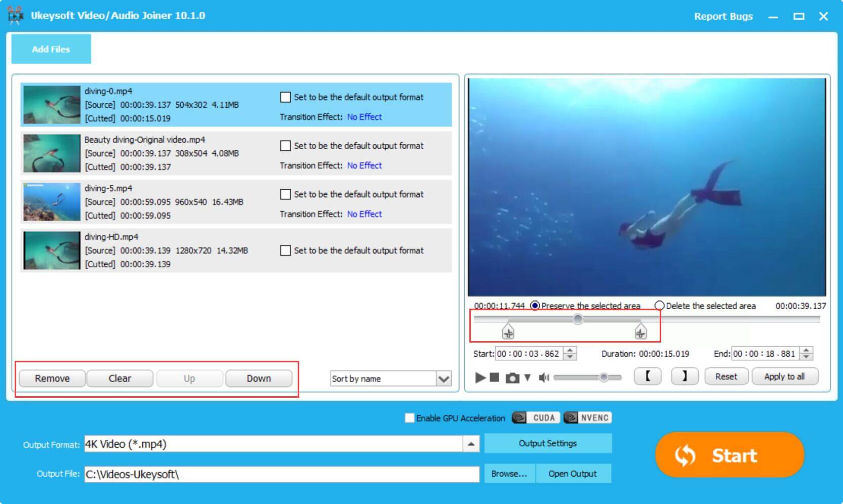Open transition effect link for diving-0.mp4
The image size is (843, 504).
point(365,117)
